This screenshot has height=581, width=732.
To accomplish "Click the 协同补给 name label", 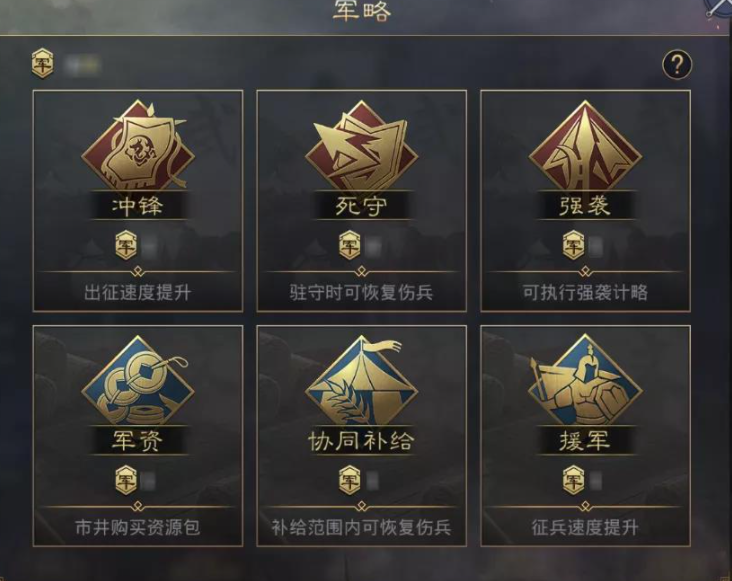I will 362,441.
